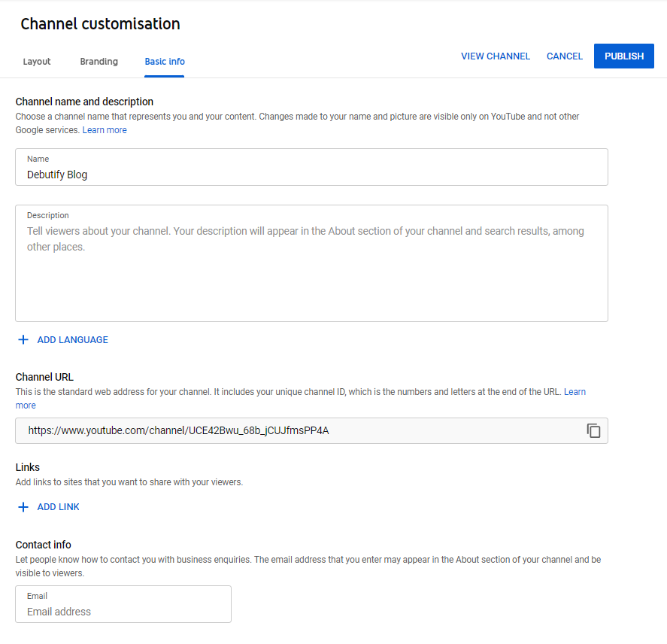Switch to the Branding tab

point(99,61)
